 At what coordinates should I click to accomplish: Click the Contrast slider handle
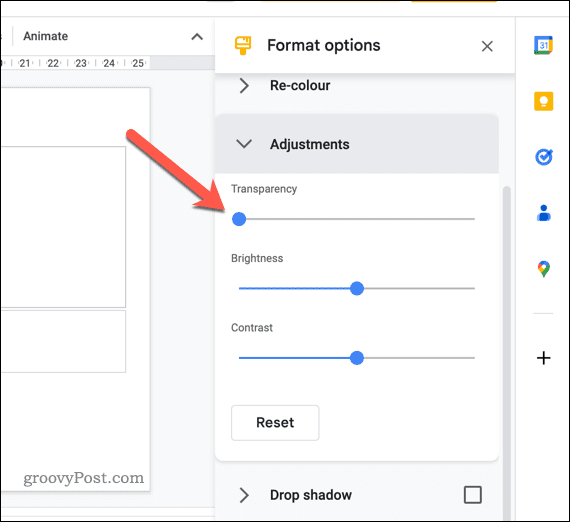point(357,358)
